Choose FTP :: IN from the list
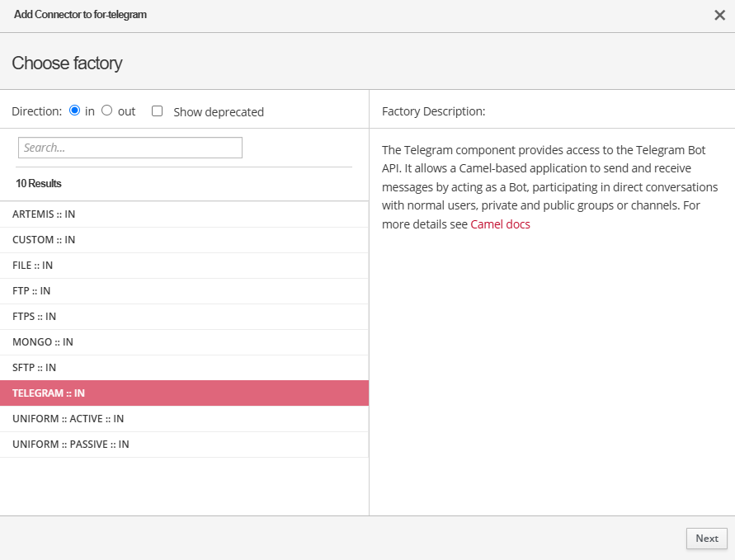 pyautogui.click(x=31, y=291)
